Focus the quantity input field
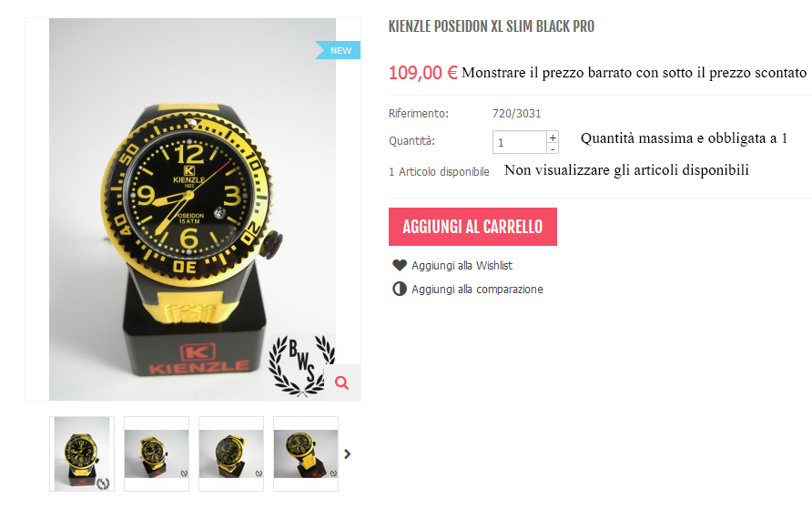This screenshot has height=509, width=812. pyautogui.click(x=520, y=142)
